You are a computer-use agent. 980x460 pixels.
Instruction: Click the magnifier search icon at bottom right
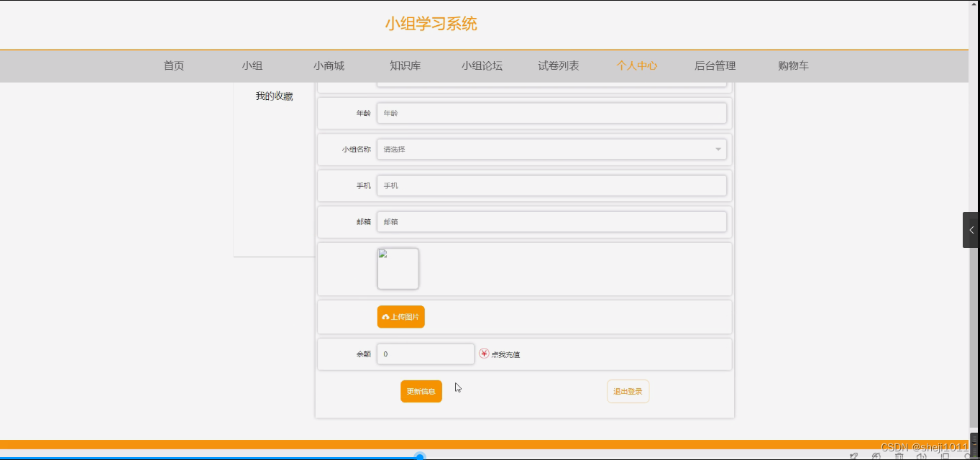[x=968, y=456]
